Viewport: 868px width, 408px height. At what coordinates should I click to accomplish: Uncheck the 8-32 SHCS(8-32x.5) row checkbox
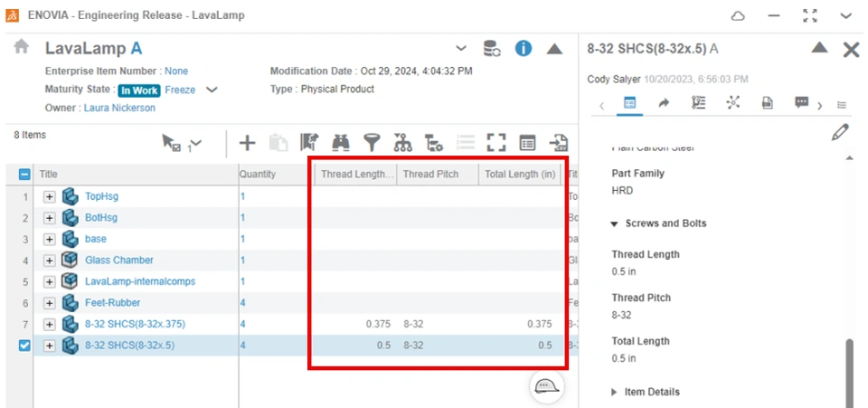(x=24, y=346)
